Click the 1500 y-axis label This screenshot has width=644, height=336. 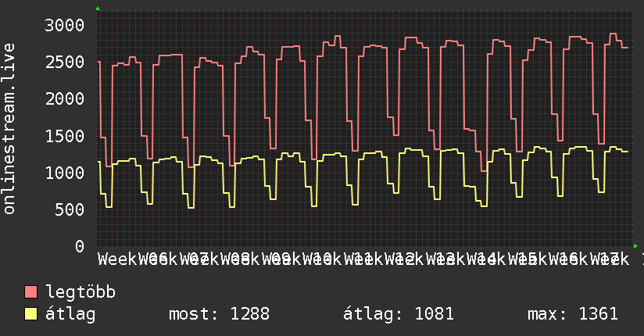coord(65,136)
